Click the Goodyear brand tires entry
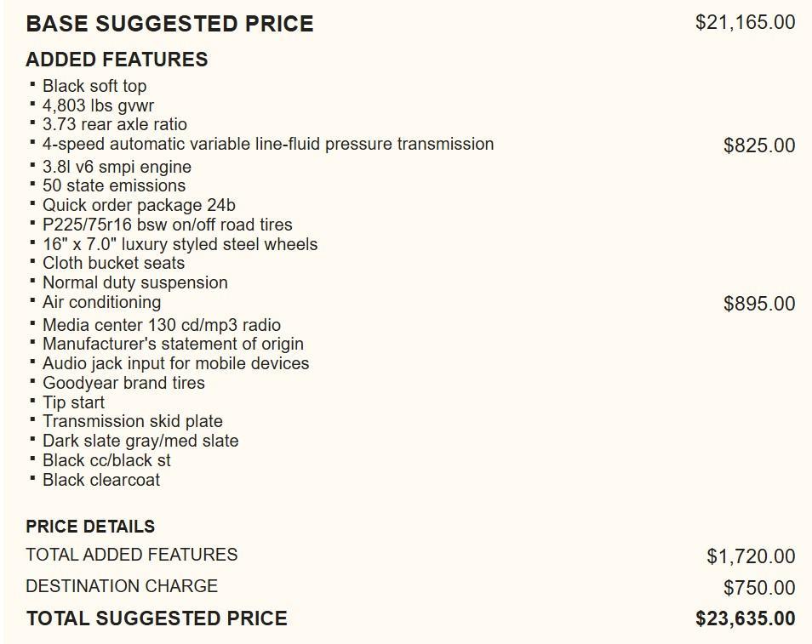Screen dimensions: 812x644 point(123,383)
